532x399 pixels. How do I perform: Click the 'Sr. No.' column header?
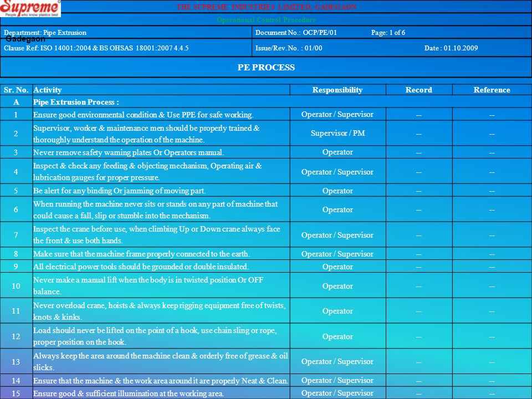point(16,90)
